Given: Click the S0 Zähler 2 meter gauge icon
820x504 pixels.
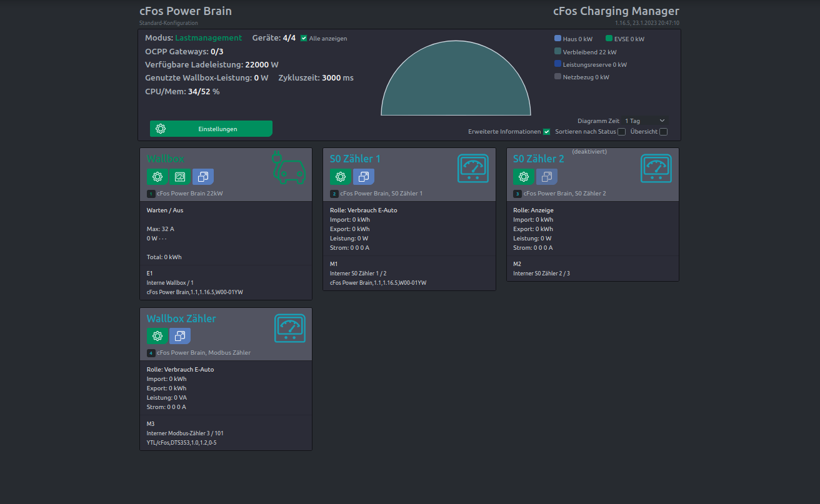Looking at the screenshot, I should [656, 169].
